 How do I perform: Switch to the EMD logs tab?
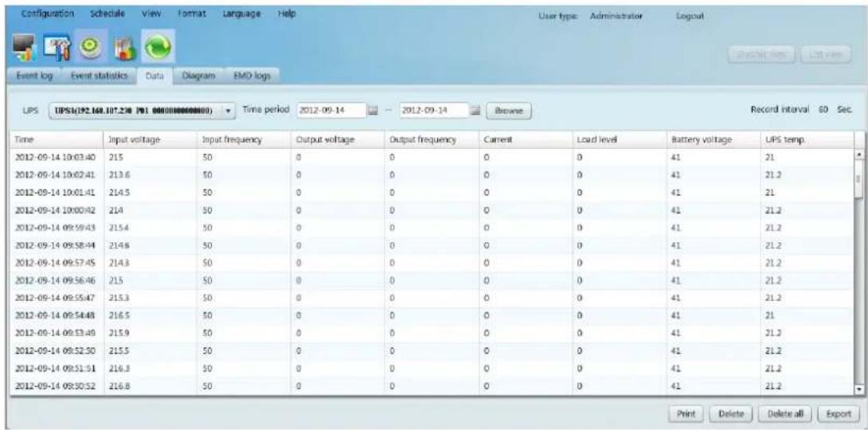252,76
